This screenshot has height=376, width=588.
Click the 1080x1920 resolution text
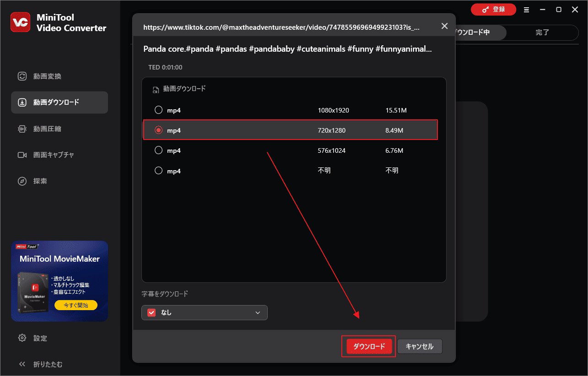tap(334, 110)
